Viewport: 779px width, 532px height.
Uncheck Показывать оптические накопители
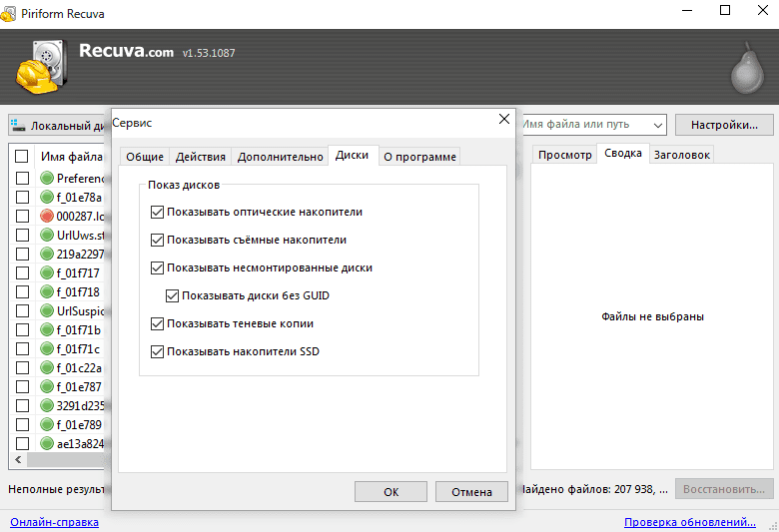tap(157, 213)
